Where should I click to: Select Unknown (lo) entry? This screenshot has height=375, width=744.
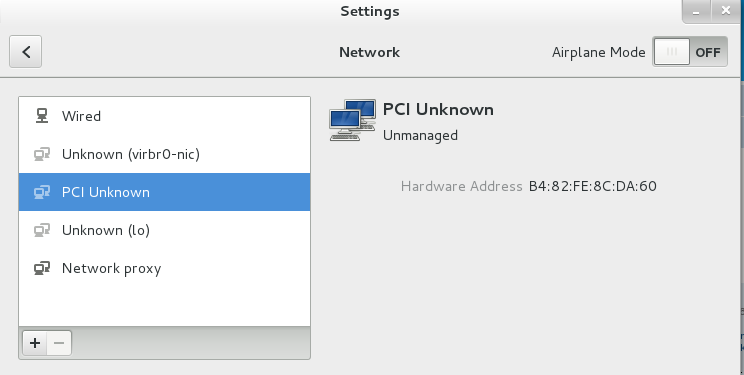pos(164,230)
